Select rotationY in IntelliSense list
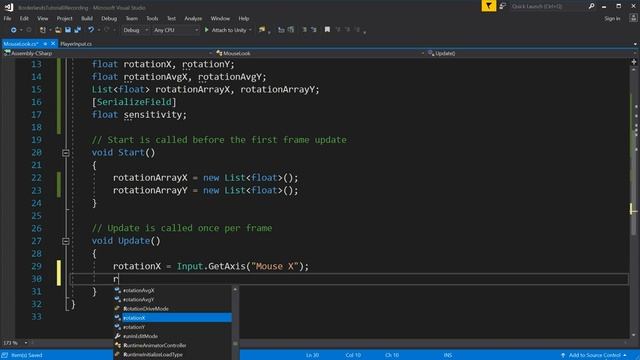This screenshot has height=360, width=640. tap(172, 327)
